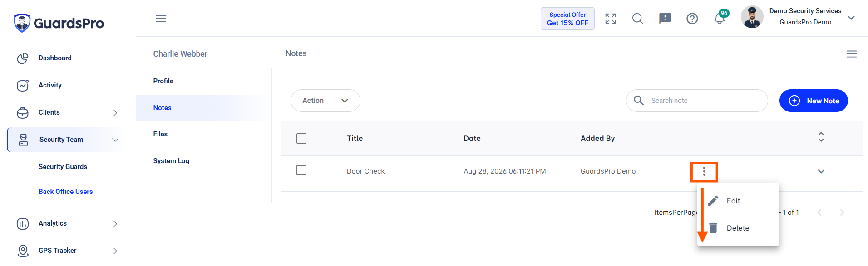Select the Door Check row checkbox

(301, 170)
